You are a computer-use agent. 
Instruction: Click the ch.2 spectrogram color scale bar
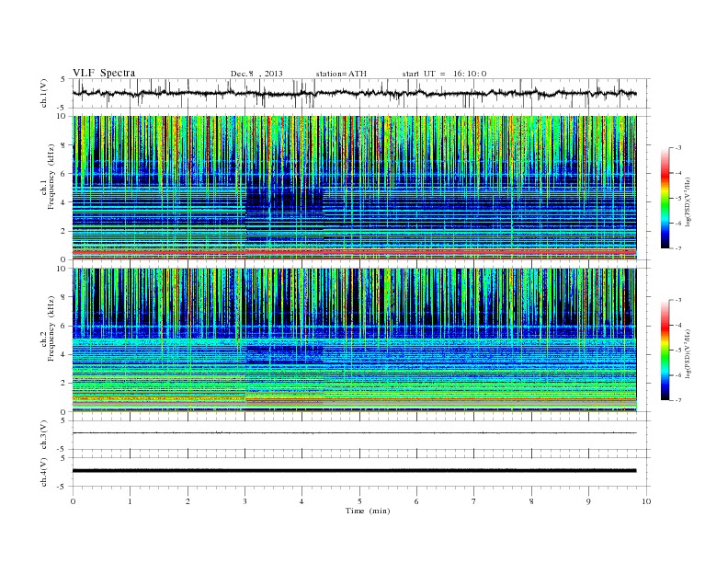click(x=665, y=350)
